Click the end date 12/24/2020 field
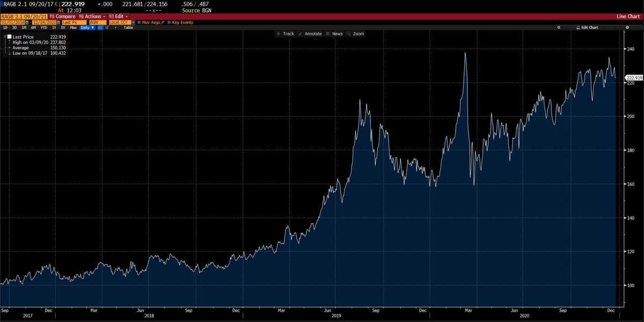This screenshot has height=322, width=644. [x=45, y=23]
